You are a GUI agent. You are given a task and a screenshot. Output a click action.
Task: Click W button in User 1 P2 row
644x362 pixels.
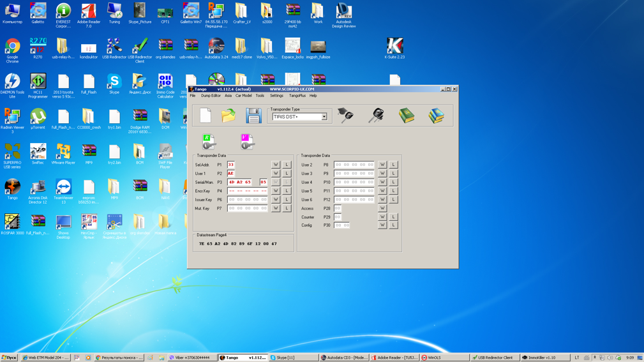pyautogui.click(x=276, y=174)
